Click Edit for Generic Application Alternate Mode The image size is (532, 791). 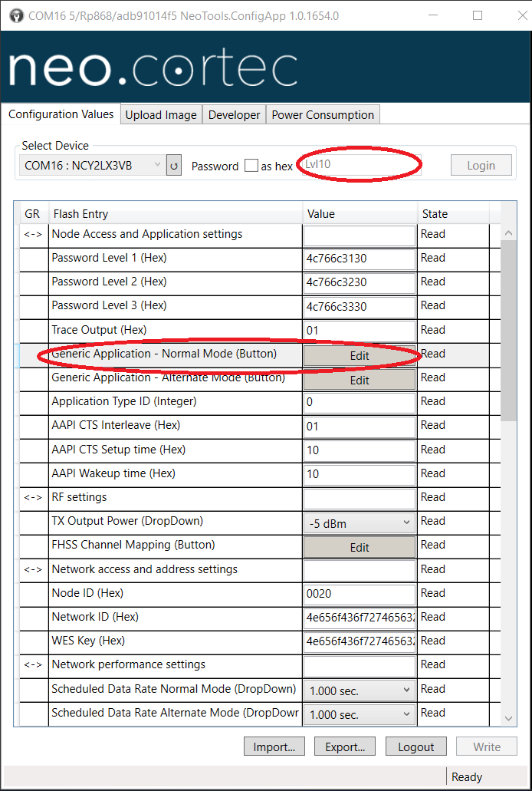[359, 380]
